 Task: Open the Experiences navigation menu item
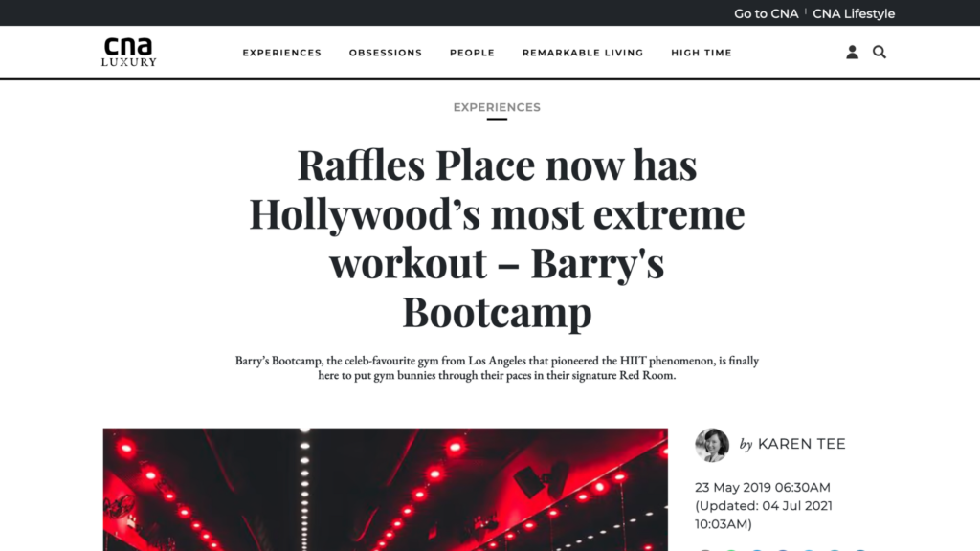281,53
